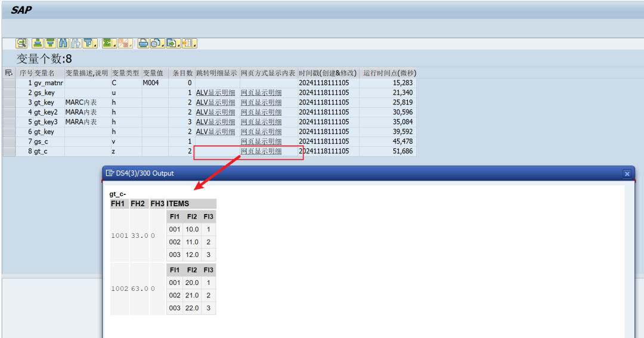644x338 pixels.
Task: Click the 变量描述,说明 column header
Action: coord(86,73)
